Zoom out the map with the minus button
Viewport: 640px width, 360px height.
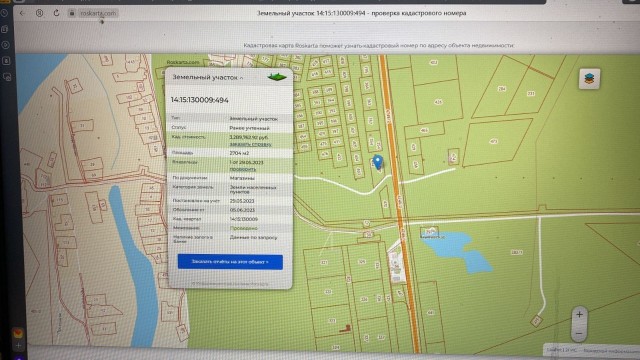tap(579, 333)
